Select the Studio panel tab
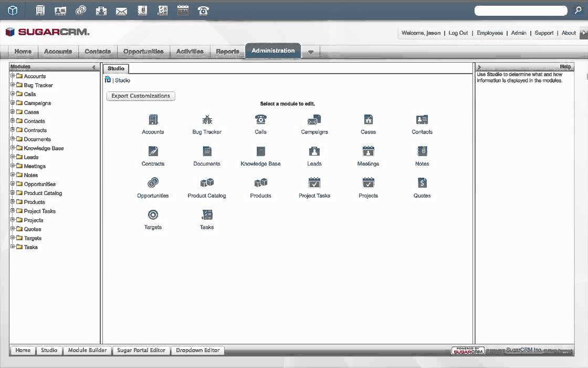Image resolution: width=588 pixels, height=368 pixels. coord(116,68)
